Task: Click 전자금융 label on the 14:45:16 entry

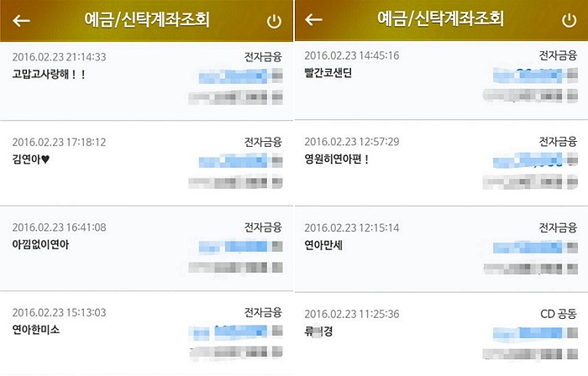Action: point(559,55)
